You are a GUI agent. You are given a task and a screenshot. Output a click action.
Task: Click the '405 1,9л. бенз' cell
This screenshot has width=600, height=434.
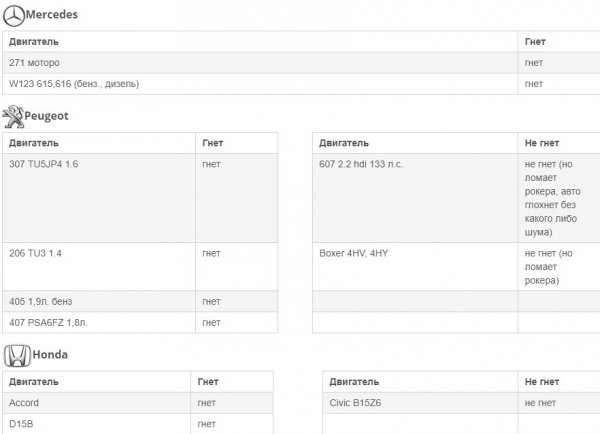click(99, 301)
